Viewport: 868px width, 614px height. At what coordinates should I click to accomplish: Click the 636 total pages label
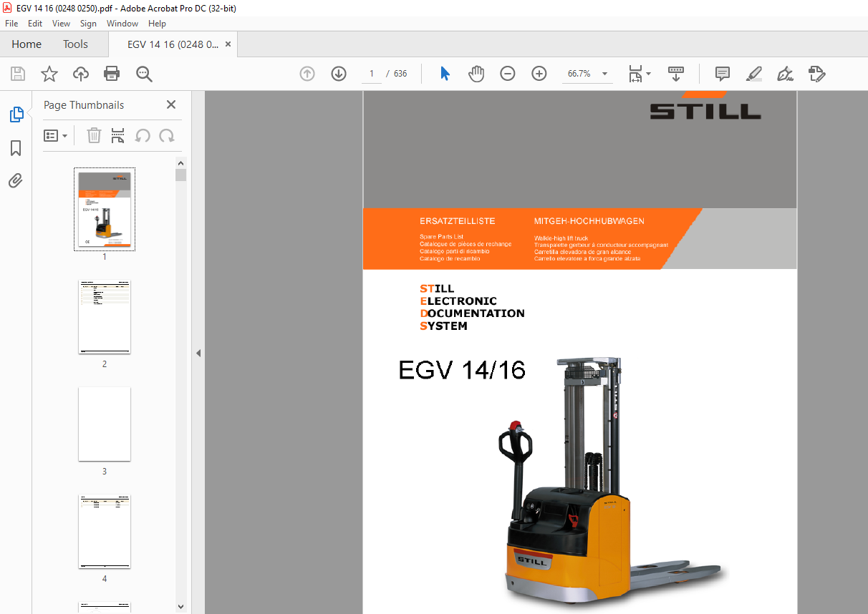(400, 74)
